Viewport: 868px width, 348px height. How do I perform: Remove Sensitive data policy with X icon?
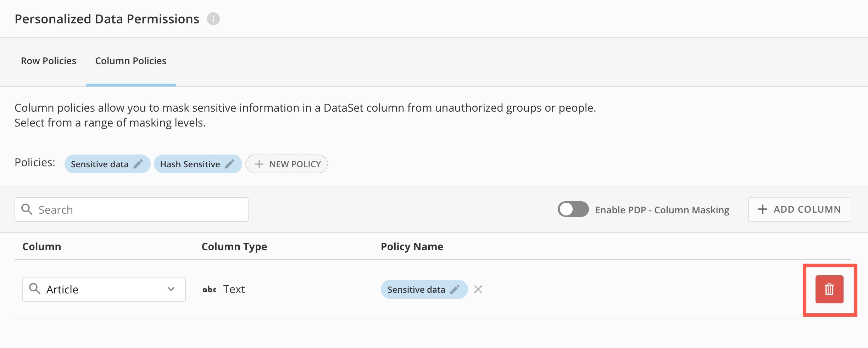[x=478, y=289]
